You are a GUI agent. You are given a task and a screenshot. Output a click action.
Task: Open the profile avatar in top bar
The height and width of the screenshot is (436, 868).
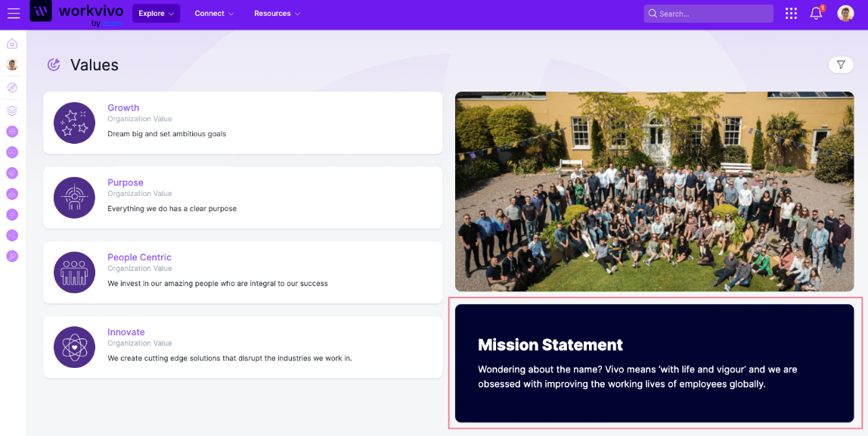click(845, 14)
